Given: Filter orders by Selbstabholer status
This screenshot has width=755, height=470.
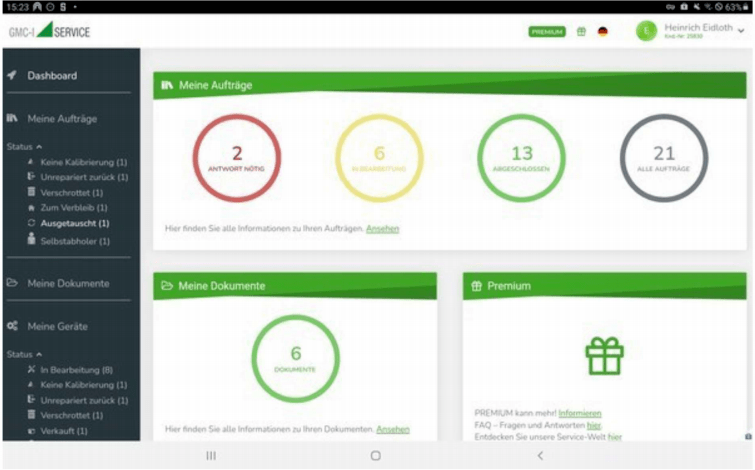Looking at the screenshot, I should 75,241.
